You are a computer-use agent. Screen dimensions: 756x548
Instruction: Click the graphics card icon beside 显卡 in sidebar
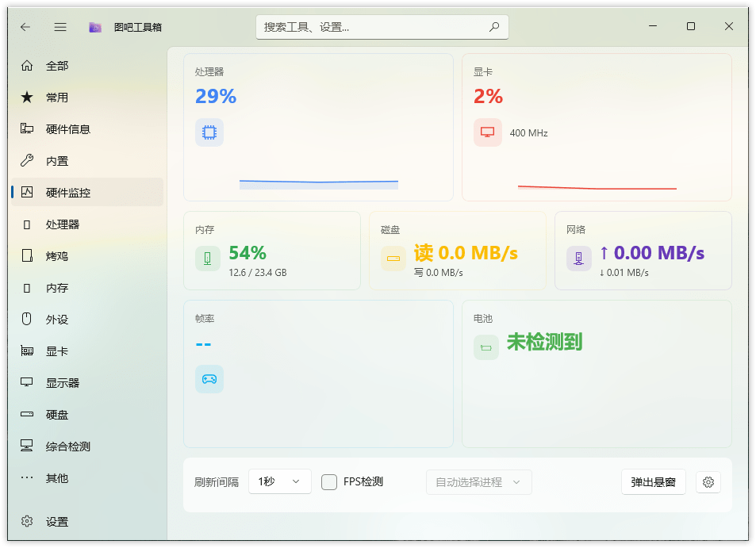27,351
